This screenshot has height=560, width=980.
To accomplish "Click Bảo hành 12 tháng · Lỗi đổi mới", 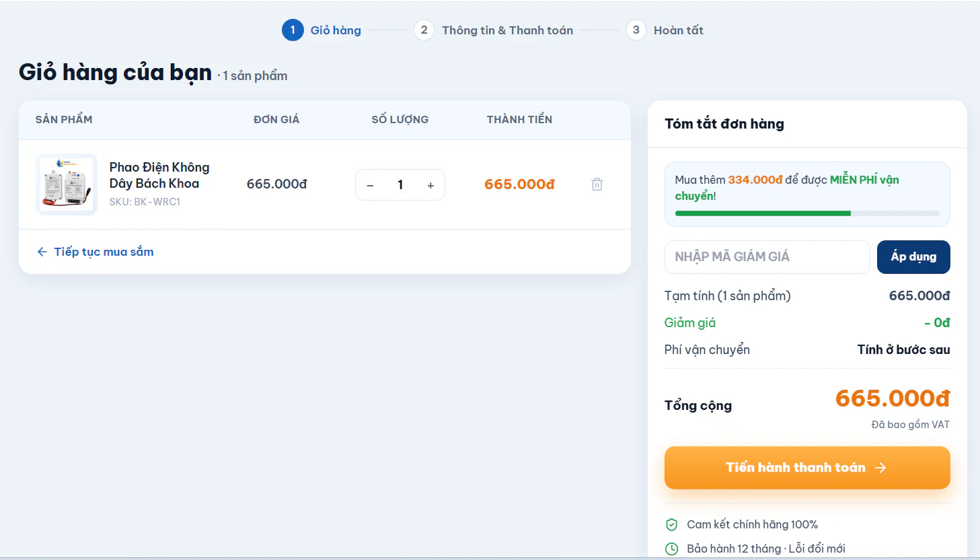I will (x=766, y=549).
